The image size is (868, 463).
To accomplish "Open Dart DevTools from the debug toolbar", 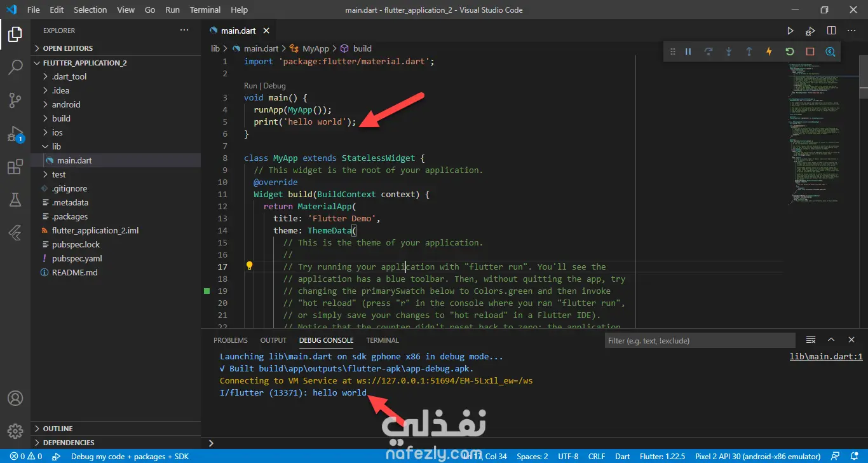I will (x=830, y=52).
